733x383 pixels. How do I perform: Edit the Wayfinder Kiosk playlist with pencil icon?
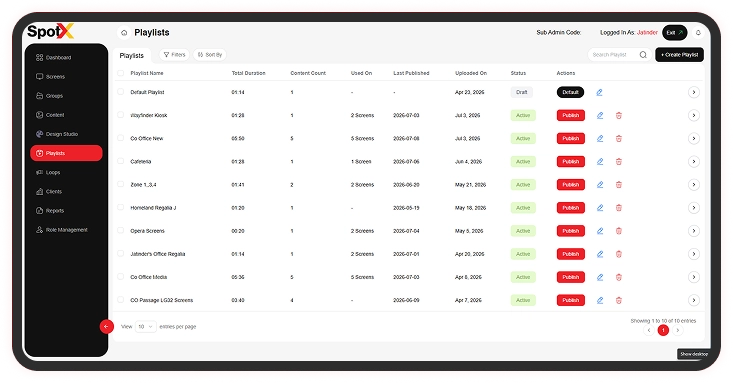pyautogui.click(x=600, y=116)
